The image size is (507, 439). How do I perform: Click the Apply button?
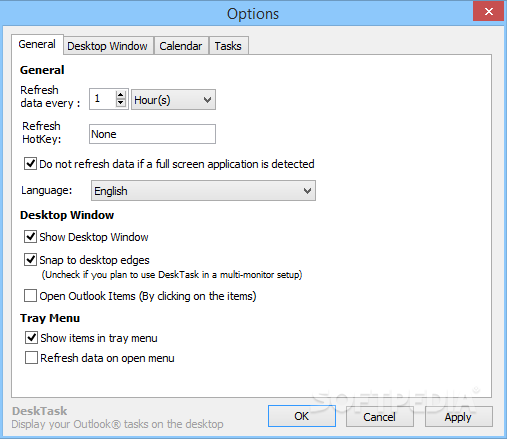pyautogui.click(x=459, y=416)
